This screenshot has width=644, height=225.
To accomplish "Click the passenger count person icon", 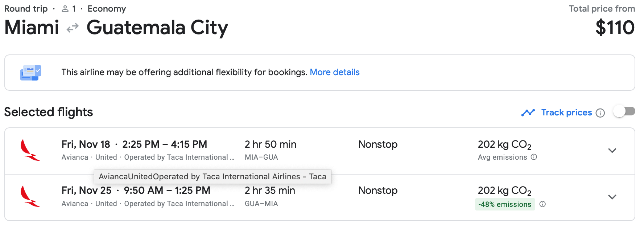I will coord(65,9).
